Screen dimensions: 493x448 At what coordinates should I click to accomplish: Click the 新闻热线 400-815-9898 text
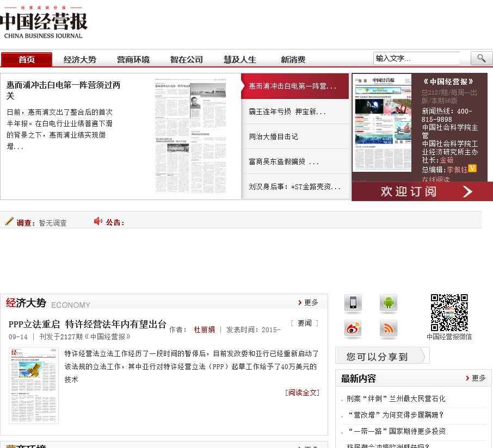[447, 115]
